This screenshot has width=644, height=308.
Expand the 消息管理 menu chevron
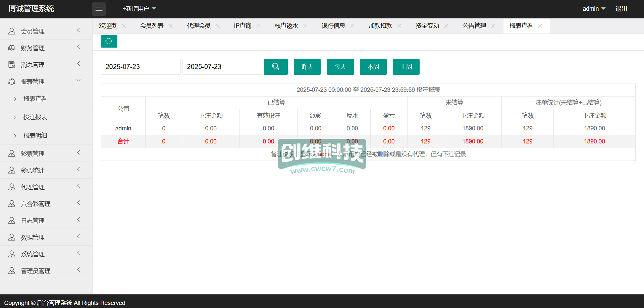pyautogui.click(x=78, y=64)
